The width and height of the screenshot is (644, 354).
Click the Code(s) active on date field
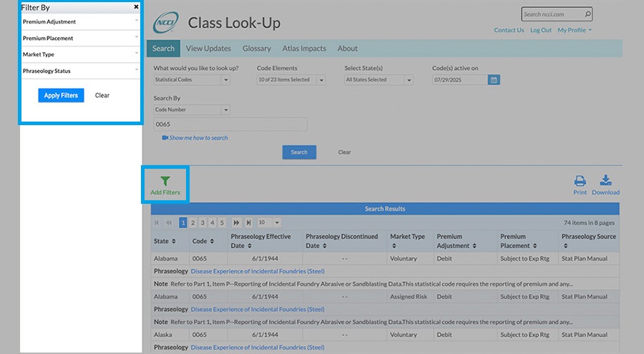click(460, 80)
